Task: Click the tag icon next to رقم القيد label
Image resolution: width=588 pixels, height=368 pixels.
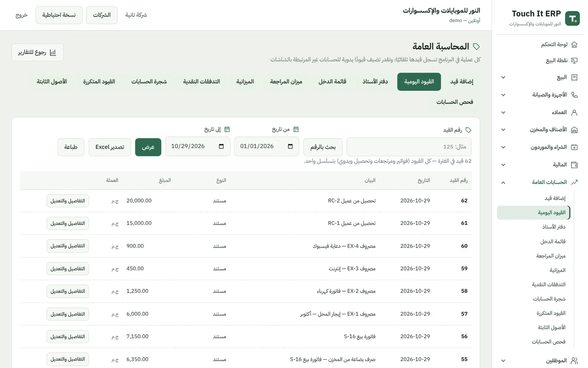Action: tap(468, 130)
